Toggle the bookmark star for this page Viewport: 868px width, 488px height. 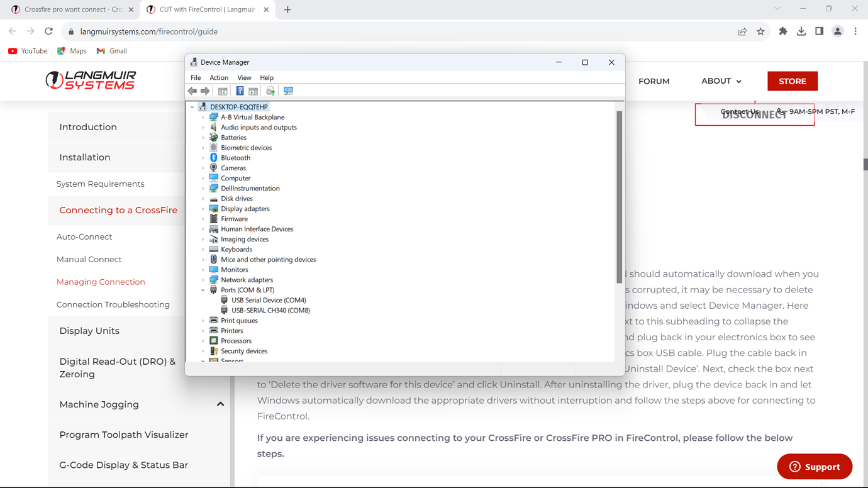pyautogui.click(x=762, y=30)
